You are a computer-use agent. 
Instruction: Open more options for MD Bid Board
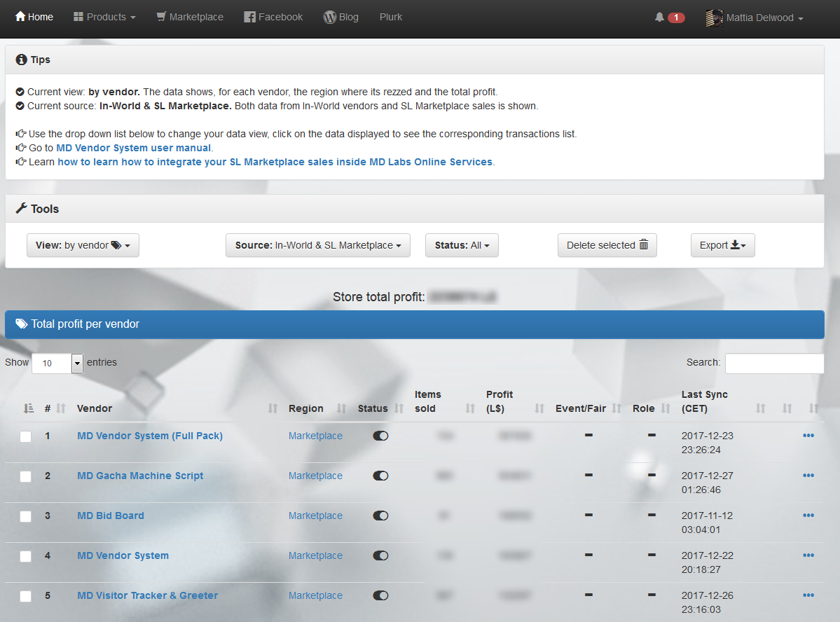pyautogui.click(x=808, y=516)
